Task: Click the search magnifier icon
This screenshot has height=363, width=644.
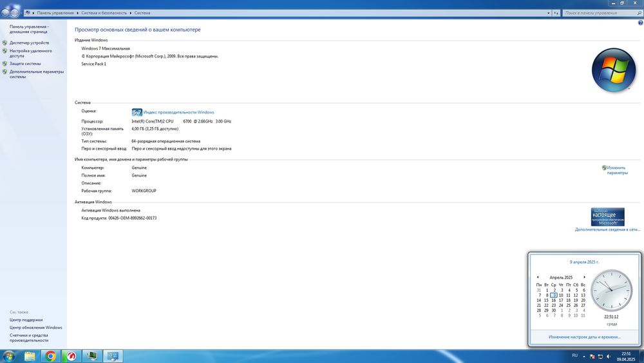Action: [x=639, y=13]
